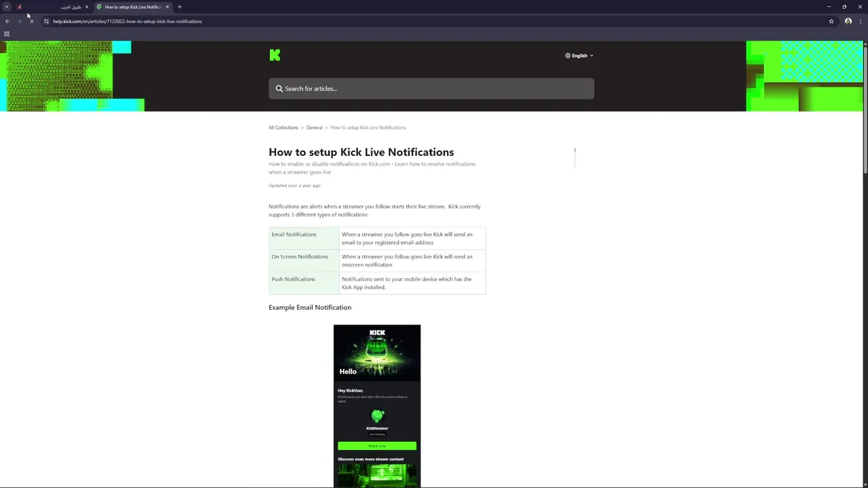Close the Arabic-titled tab

87,7
